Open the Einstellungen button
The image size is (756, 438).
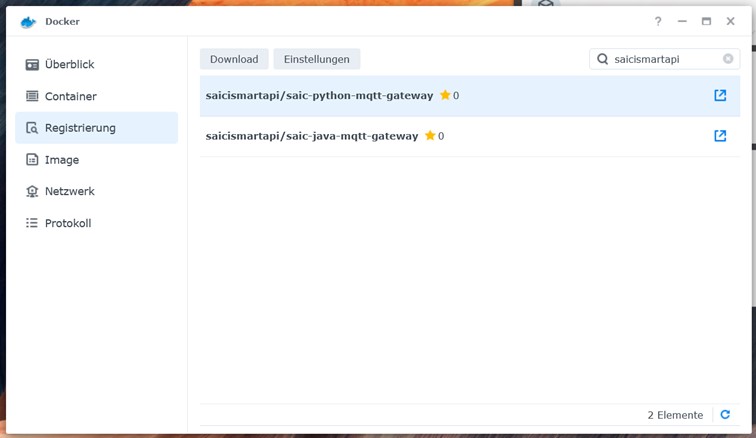tap(317, 59)
